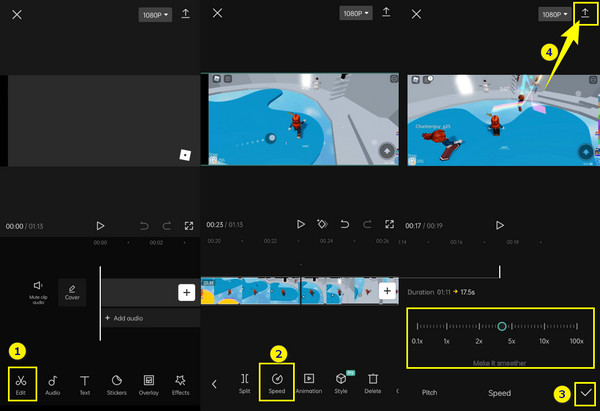Export the video from middle panel

(386, 13)
